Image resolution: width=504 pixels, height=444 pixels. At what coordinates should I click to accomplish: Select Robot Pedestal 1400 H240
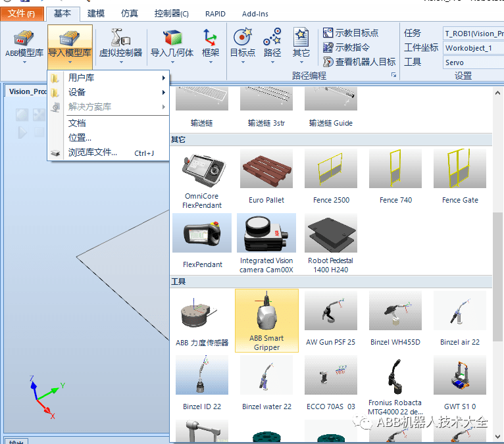[331, 243]
